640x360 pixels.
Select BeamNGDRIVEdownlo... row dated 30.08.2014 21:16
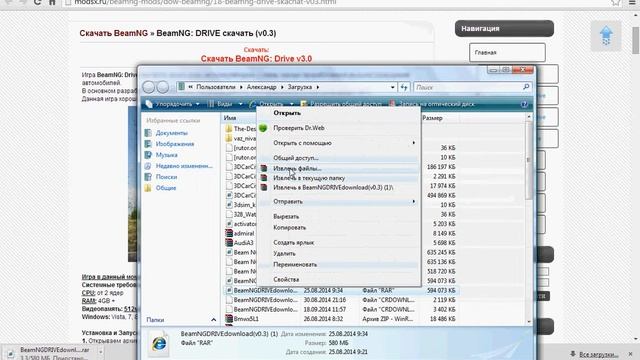pyautogui.click(x=341, y=300)
